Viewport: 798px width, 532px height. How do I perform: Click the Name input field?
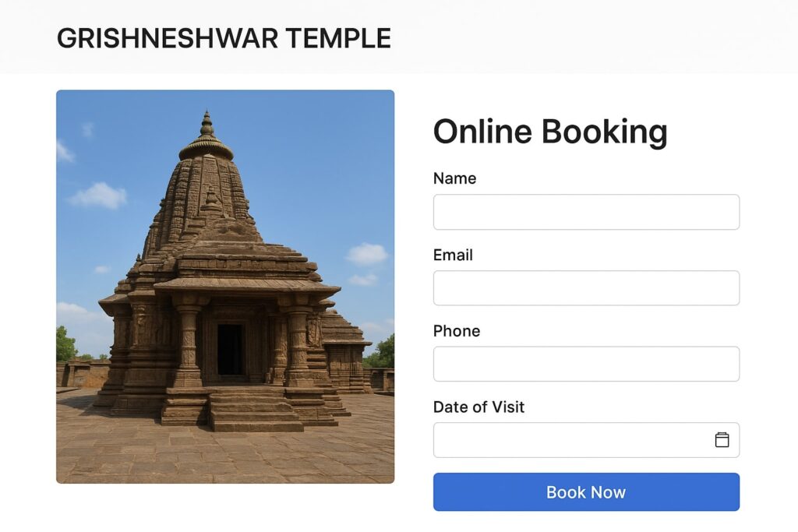586,212
